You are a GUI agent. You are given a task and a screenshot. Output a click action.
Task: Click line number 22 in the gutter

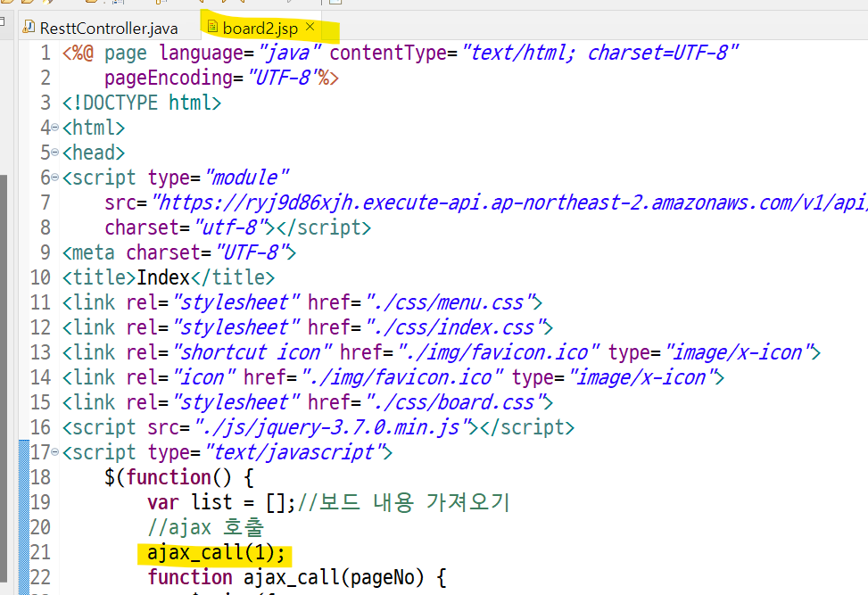click(40, 577)
